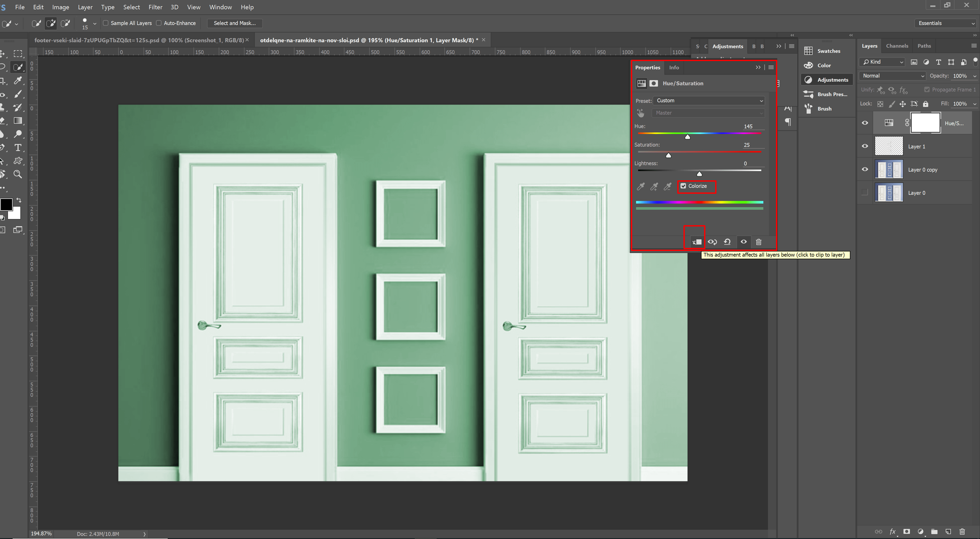
Task: Select the Zoom tool
Action: pos(18,174)
